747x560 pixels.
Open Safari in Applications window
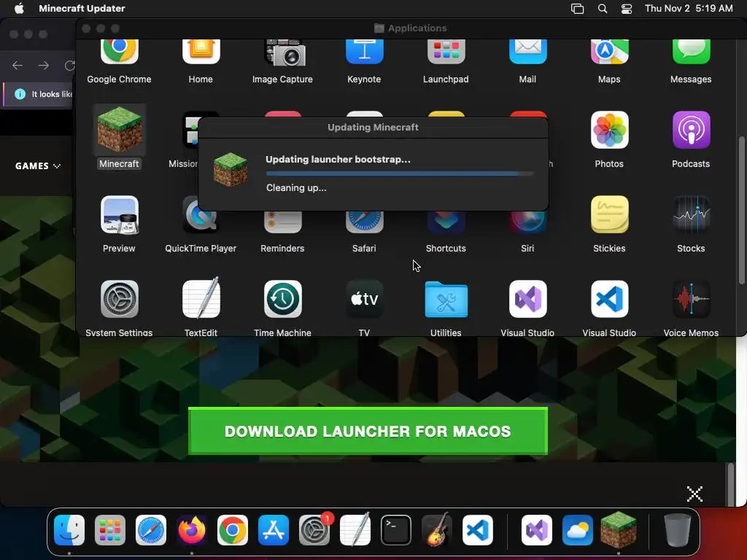point(365,222)
